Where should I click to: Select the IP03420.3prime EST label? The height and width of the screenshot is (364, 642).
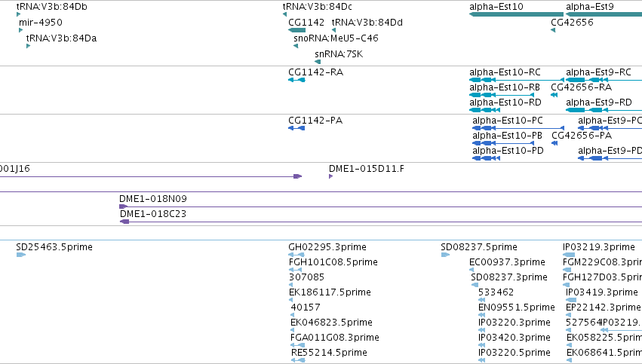click(515, 338)
